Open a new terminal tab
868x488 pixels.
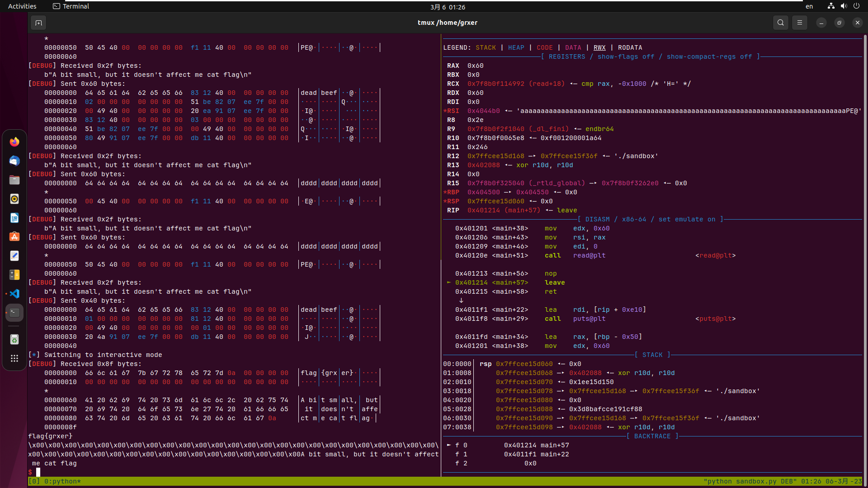[38, 23]
